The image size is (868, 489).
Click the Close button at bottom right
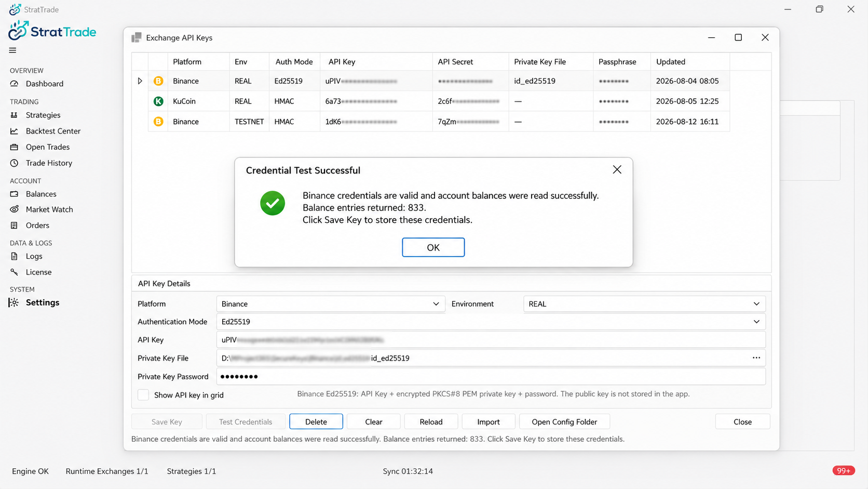(742, 422)
